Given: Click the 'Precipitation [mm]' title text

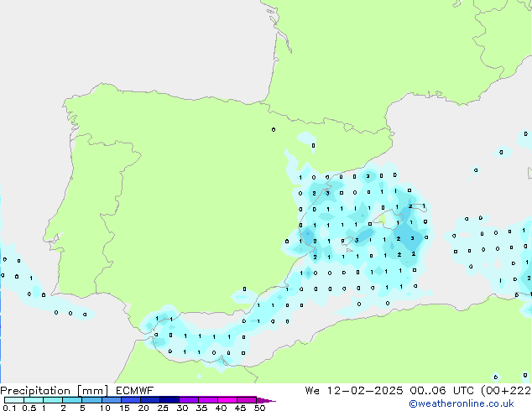Looking at the screenshot, I should pos(55,391).
